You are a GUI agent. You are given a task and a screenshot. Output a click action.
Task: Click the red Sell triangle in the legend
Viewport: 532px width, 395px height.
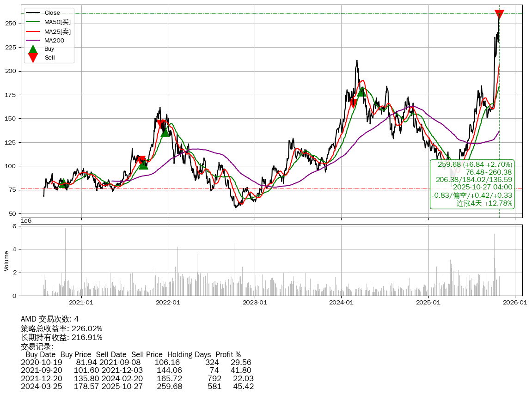pos(33,57)
